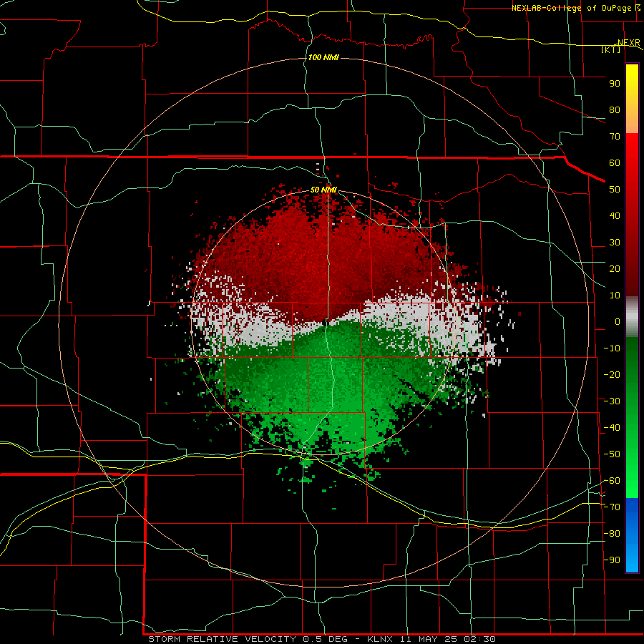Viewport: 644px width, 644px height.
Task: Click the [KT] units label above scale
Action: (611, 49)
